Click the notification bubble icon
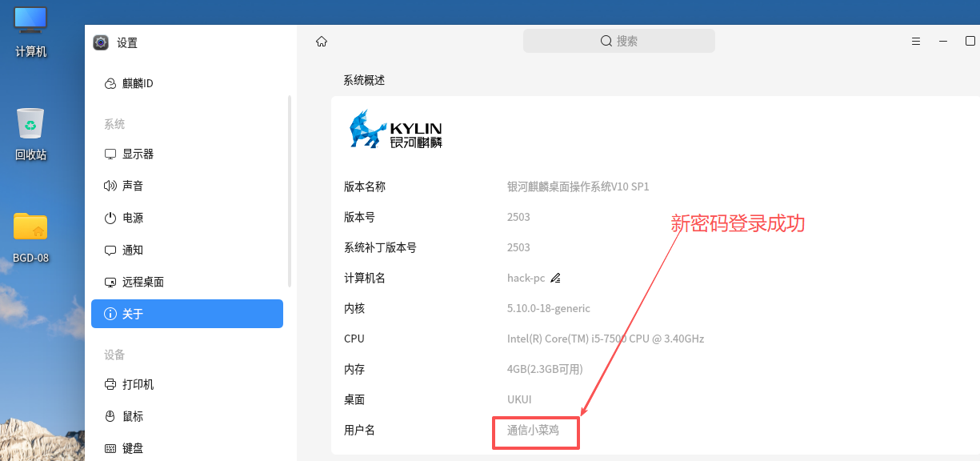 point(110,250)
